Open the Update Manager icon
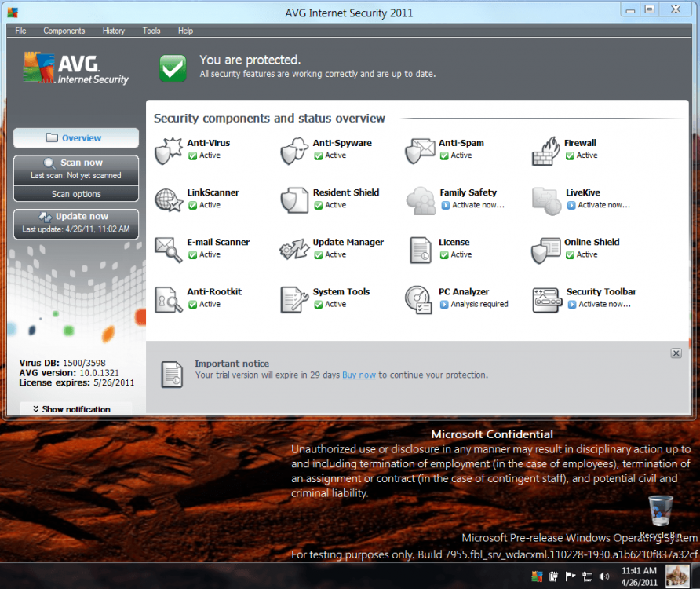The width and height of the screenshot is (700, 589). (293, 249)
